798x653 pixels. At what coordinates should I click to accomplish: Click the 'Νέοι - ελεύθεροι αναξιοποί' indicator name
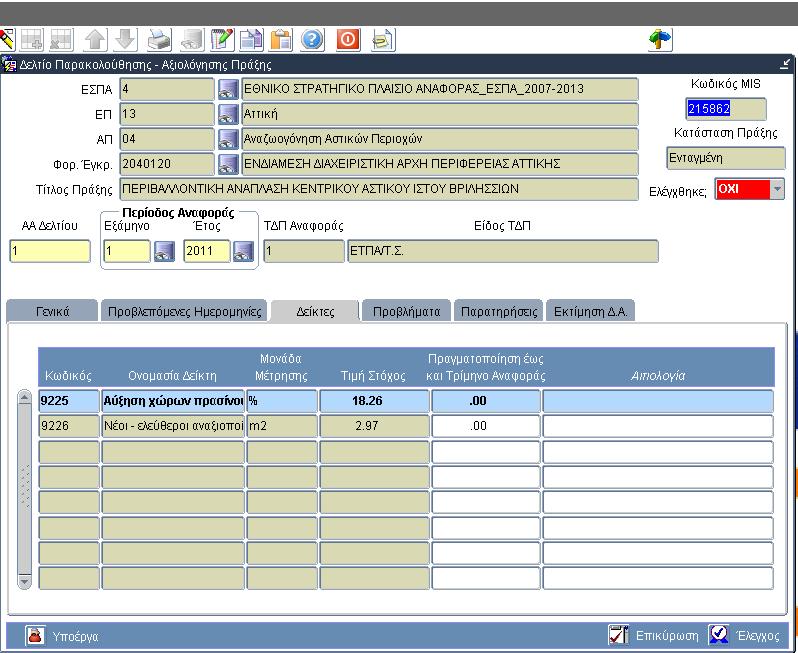pyautogui.click(x=173, y=426)
